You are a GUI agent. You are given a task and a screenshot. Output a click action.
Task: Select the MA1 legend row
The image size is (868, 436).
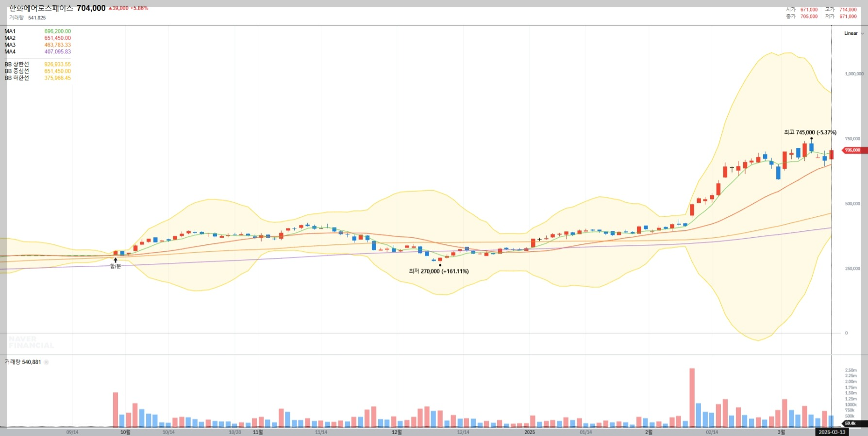[x=38, y=31]
